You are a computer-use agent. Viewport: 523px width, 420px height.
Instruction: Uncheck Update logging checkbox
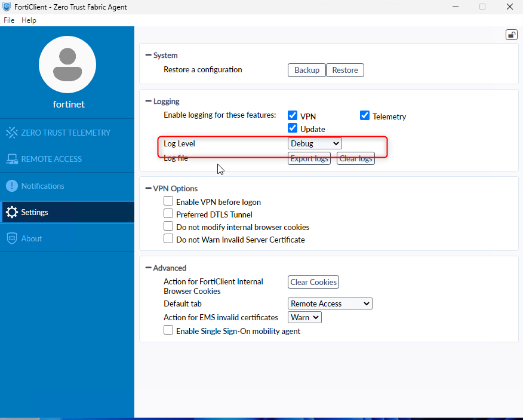click(293, 128)
